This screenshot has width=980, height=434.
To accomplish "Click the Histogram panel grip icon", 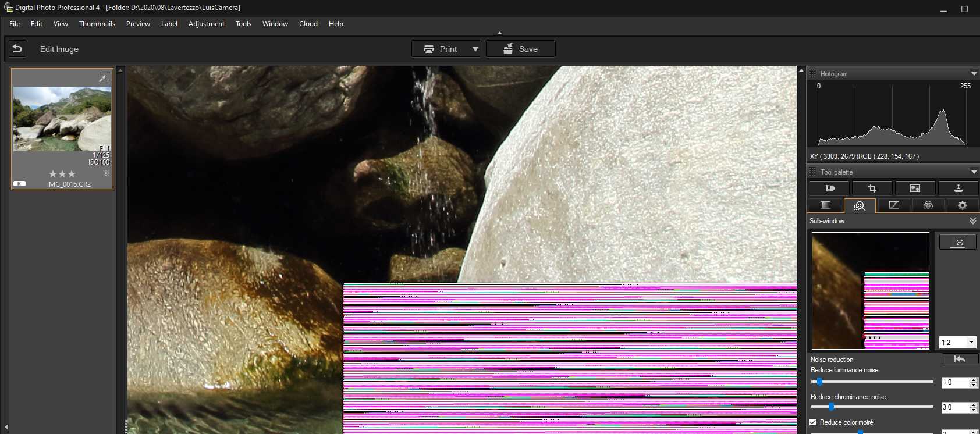I will coord(812,73).
